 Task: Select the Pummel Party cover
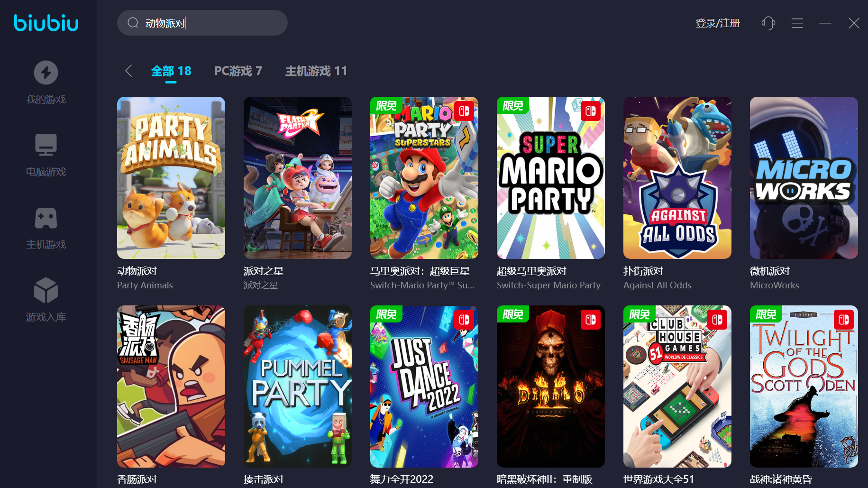pyautogui.click(x=298, y=387)
